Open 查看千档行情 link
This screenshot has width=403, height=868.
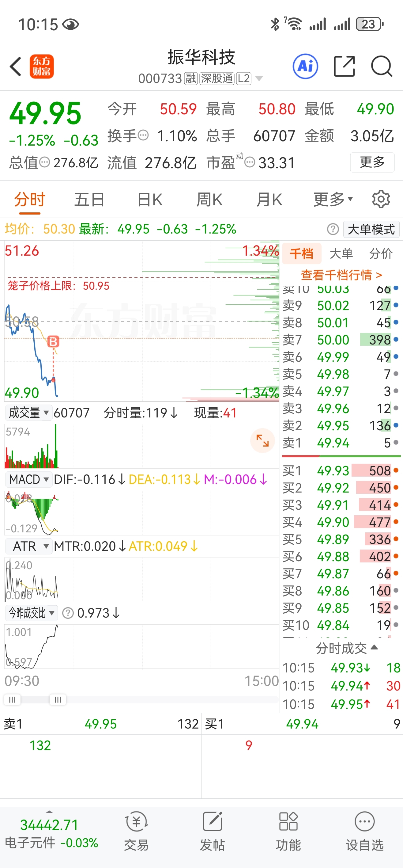point(341,275)
